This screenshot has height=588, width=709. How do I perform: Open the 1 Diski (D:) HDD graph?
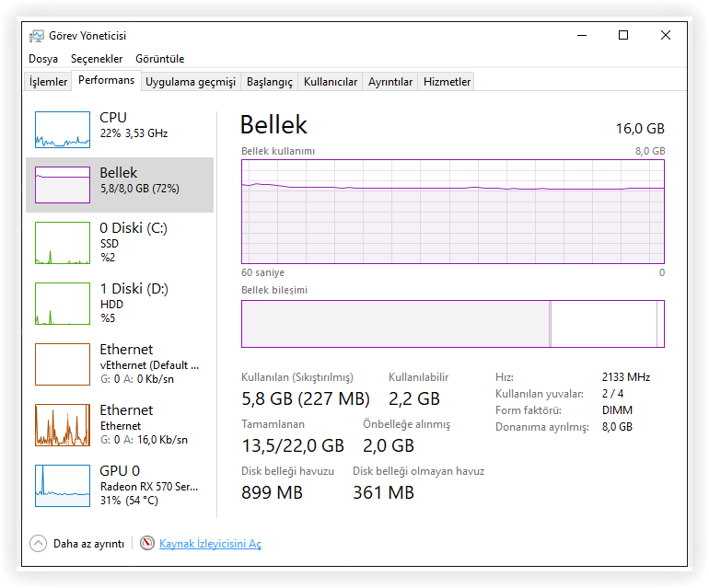[63, 304]
